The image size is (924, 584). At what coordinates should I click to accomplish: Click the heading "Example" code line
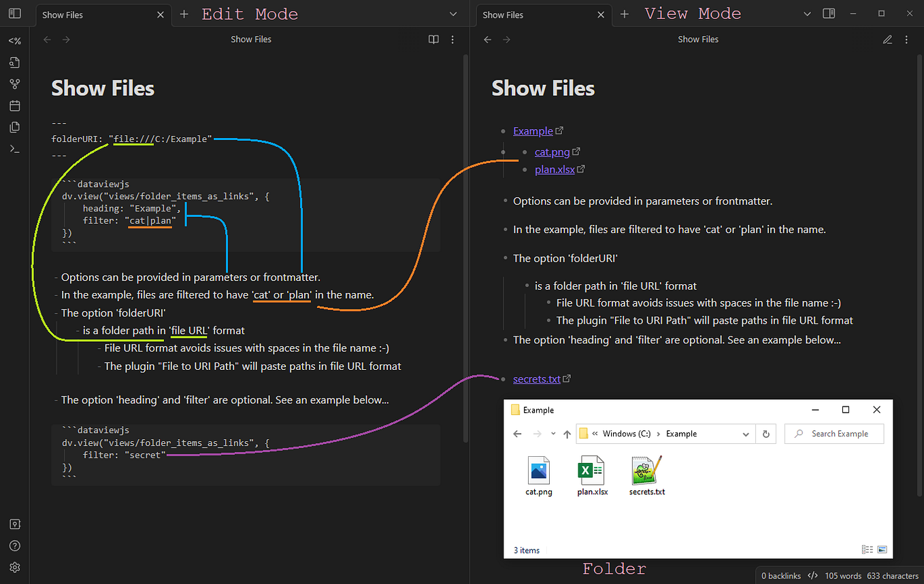[132, 208]
